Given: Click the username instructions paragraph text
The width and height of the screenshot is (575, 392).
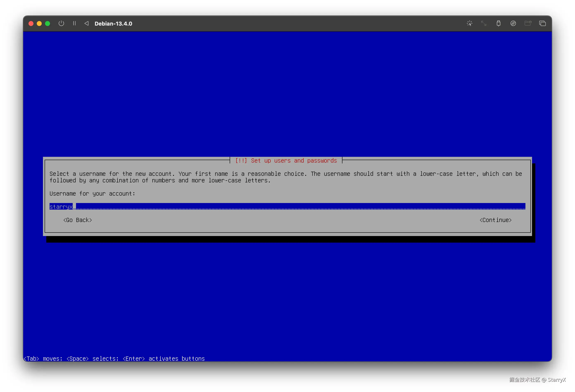Looking at the screenshot, I should (x=285, y=177).
